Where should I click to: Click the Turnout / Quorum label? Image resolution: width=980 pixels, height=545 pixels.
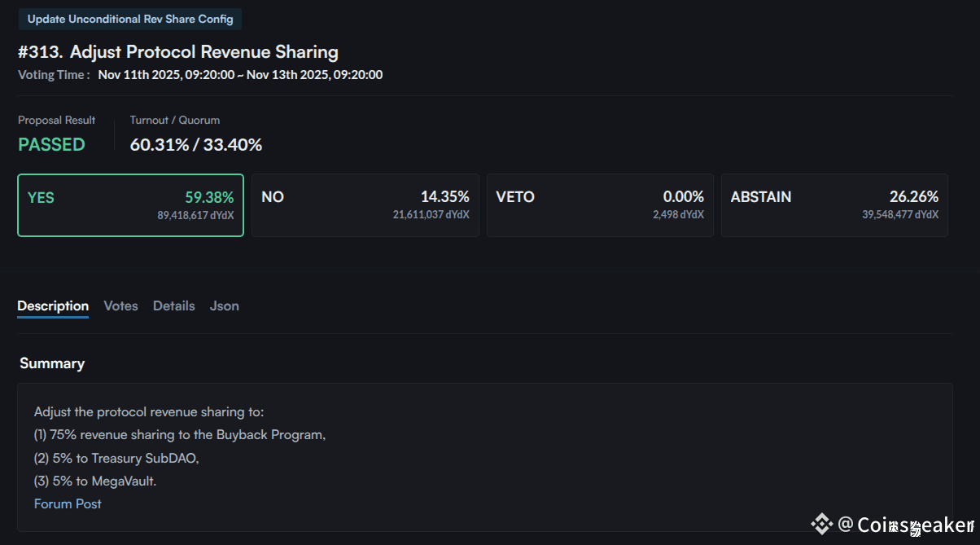coord(175,120)
